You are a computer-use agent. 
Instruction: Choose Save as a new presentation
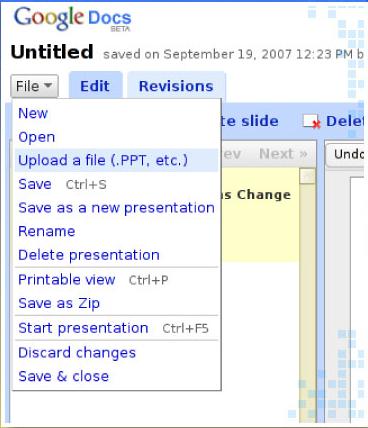click(116, 208)
